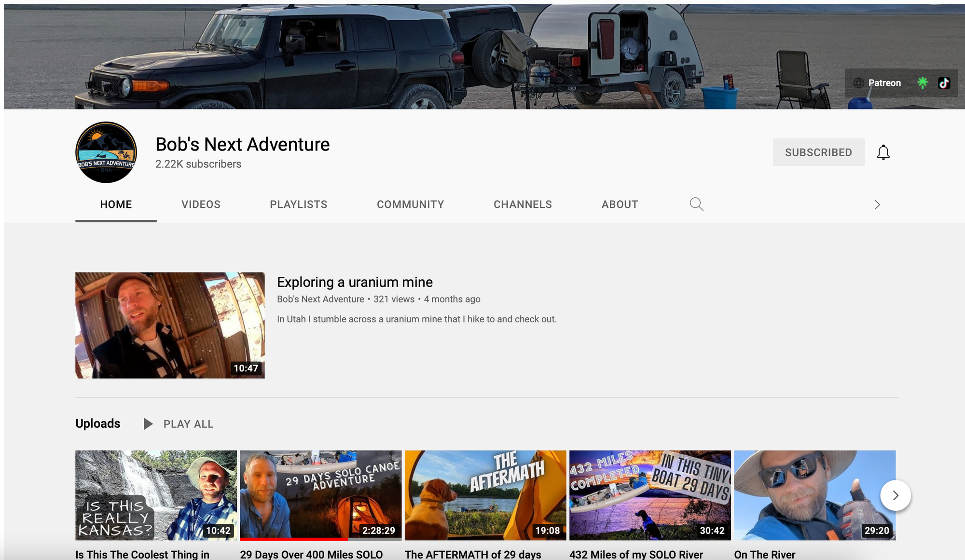Click the green star icon in banner
Image resolution: width=965 pixels, height=560 pixels.
click(923, 83)
